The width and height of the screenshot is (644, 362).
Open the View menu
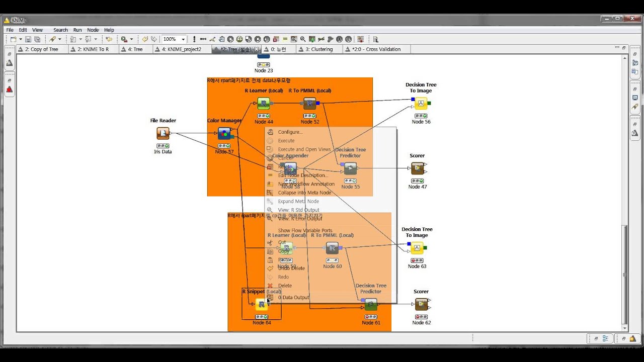[x=37, y=30]
